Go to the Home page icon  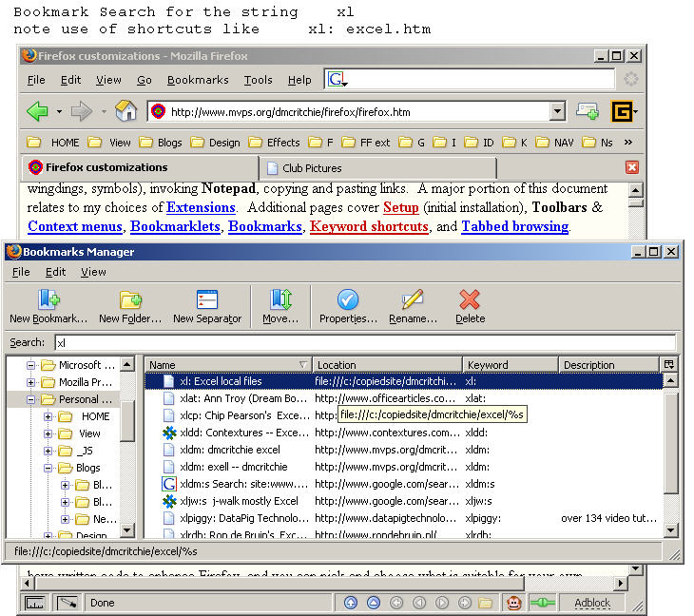tap(126, 110)
